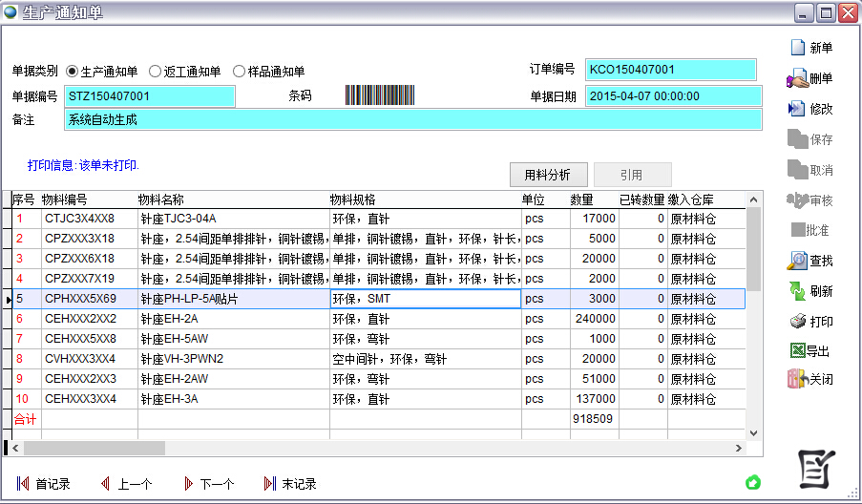Image resolution: width=862 pixels, height=504 pixels.
Task: Select the 样品通知单 radio button
Action: point(239,72)
